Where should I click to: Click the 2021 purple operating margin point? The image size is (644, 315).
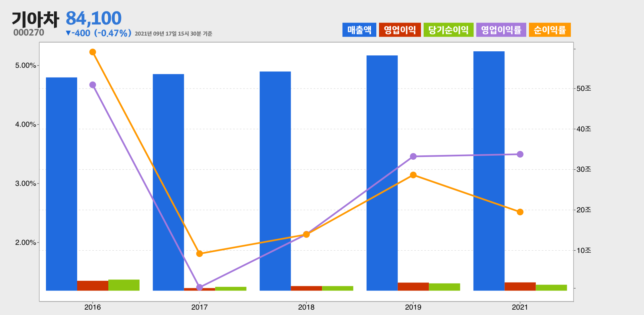(520, 154)
